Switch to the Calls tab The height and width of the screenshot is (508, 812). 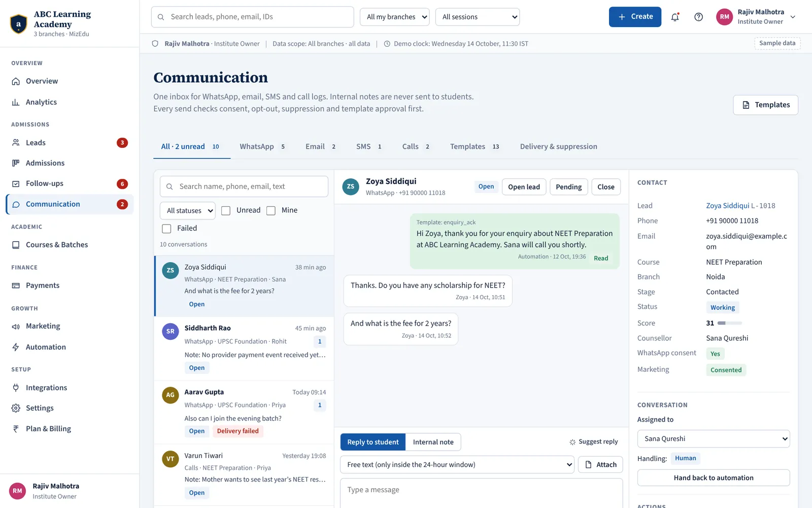coord(416,146)
